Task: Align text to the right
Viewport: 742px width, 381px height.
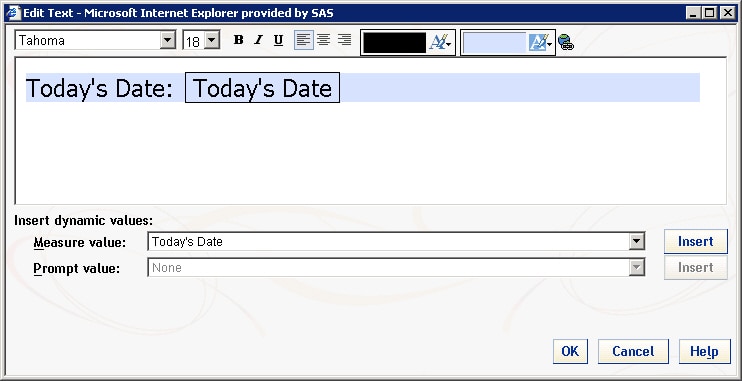Action: click(344, 40)
